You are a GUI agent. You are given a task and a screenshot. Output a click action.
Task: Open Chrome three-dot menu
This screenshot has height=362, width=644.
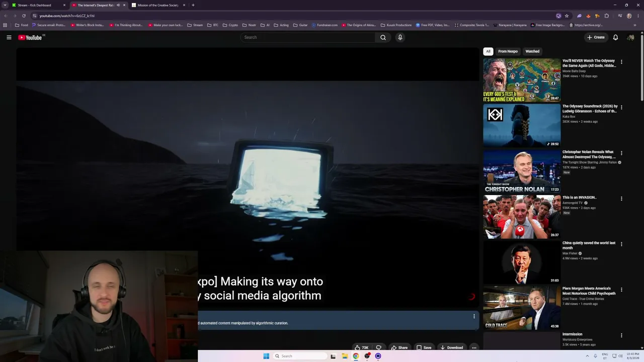pyautogui.click(x=638, y=16)
